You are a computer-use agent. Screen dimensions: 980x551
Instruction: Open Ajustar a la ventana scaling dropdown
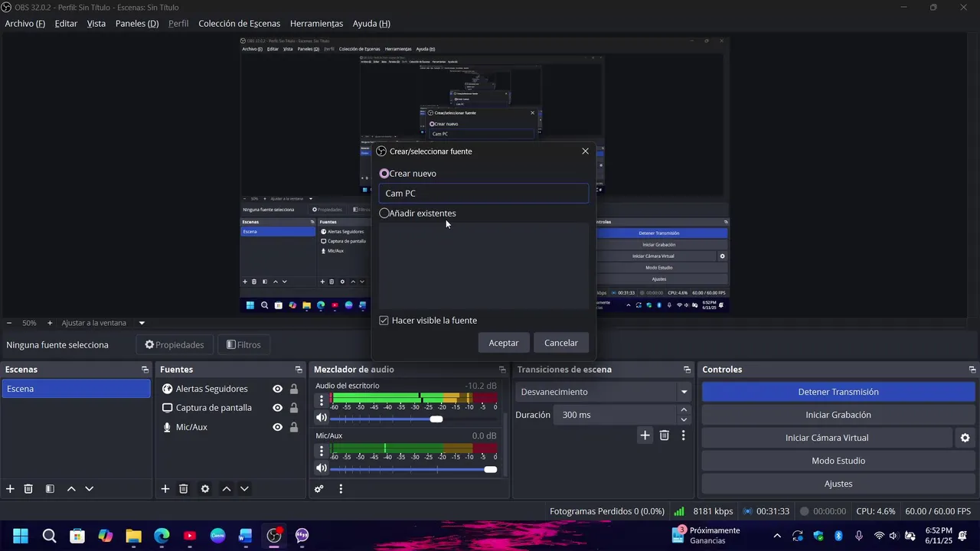[x=103, y=323]
